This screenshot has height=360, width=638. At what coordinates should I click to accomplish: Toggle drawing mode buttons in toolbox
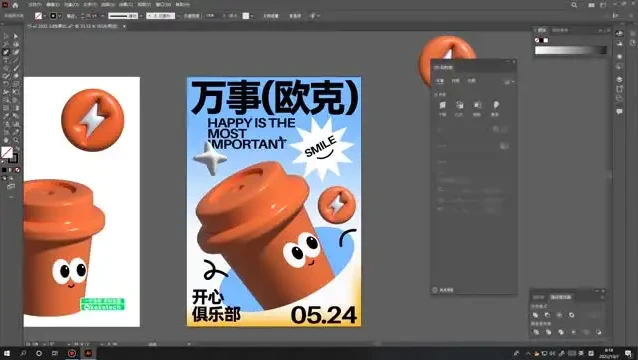pyautogui.click(x=7, y=178)
